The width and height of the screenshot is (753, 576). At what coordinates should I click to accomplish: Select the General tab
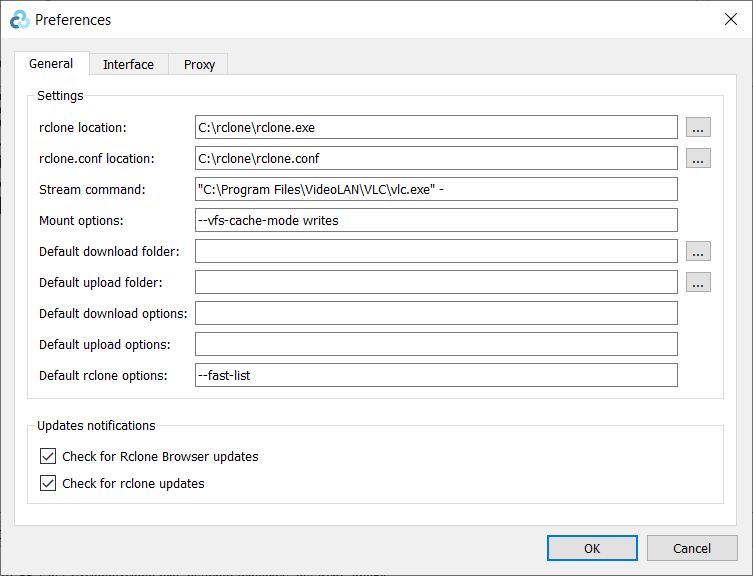pos(51,64)
